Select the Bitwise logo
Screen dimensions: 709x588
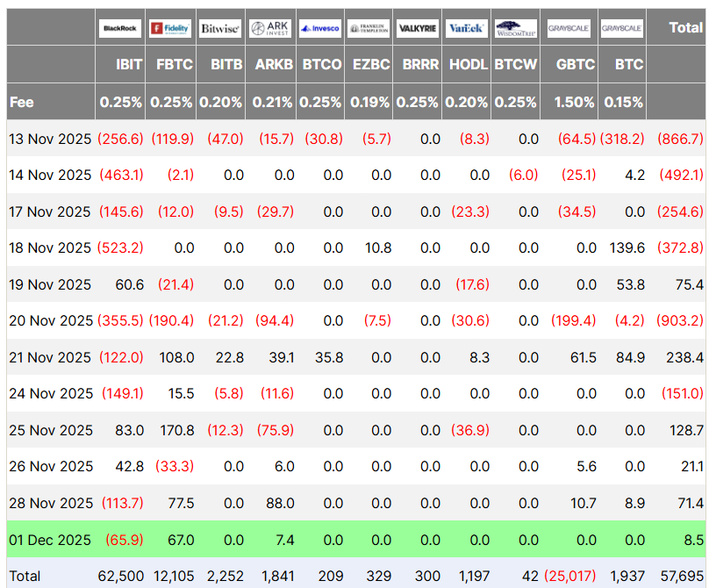[x=219, y=28]
